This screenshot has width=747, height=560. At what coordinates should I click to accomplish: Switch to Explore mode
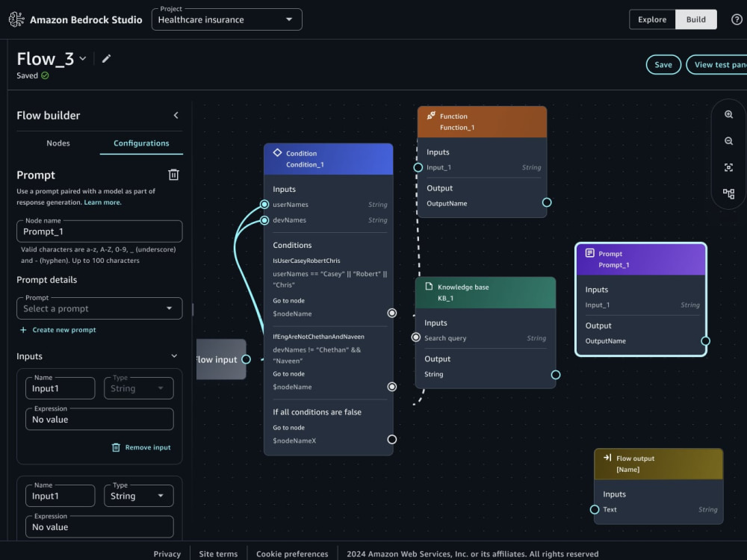pos(652,19)
